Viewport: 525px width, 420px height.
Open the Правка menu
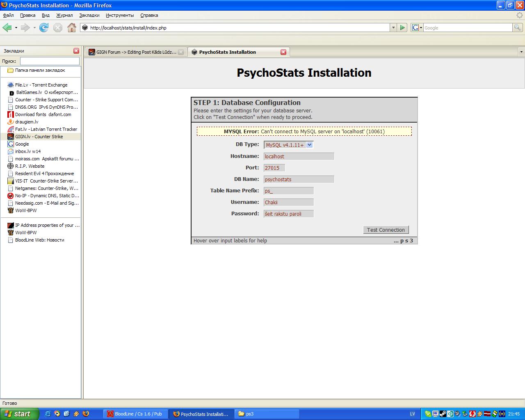pos(27,15)
